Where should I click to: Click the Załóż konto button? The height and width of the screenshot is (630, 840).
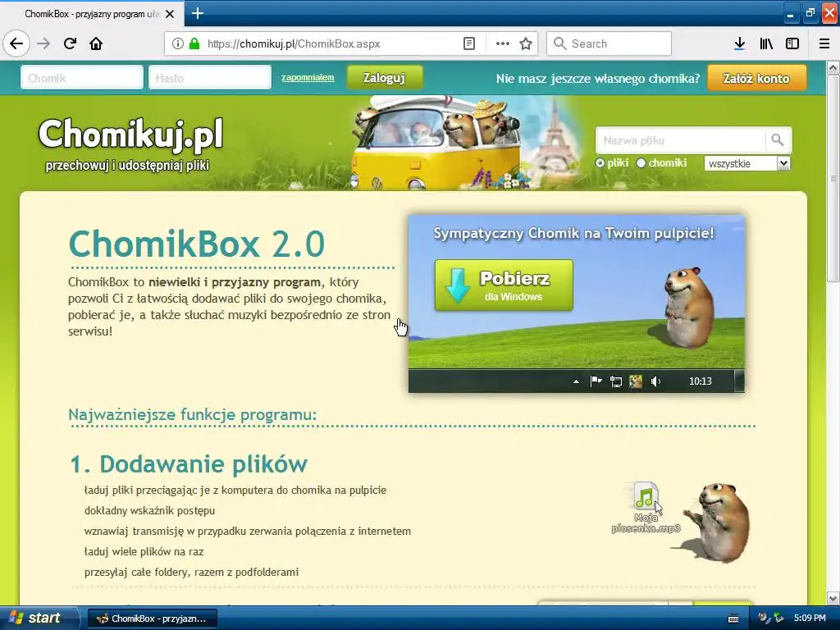click(x=756, y=78)
